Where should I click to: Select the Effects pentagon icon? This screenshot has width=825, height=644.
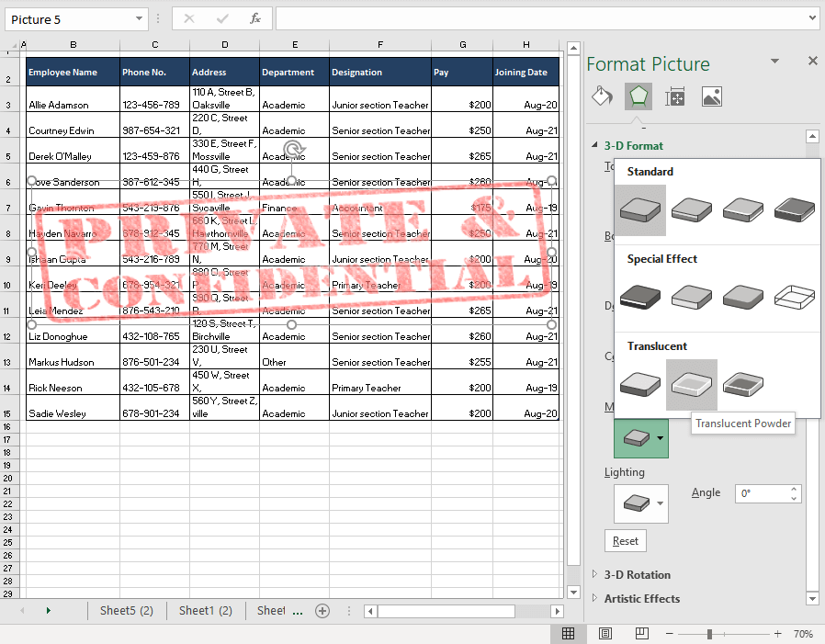638,96
